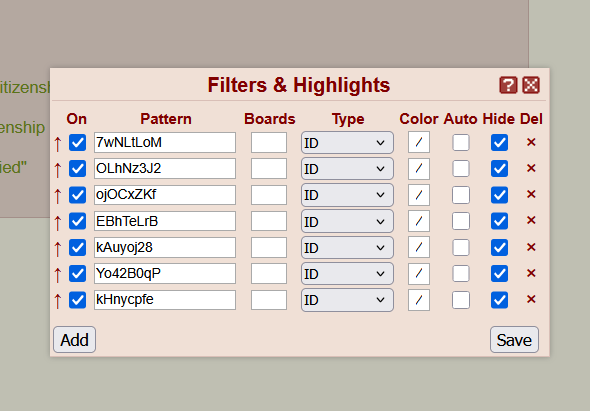Open the Filters & Highlights help icon

click(x=508, y=85)
